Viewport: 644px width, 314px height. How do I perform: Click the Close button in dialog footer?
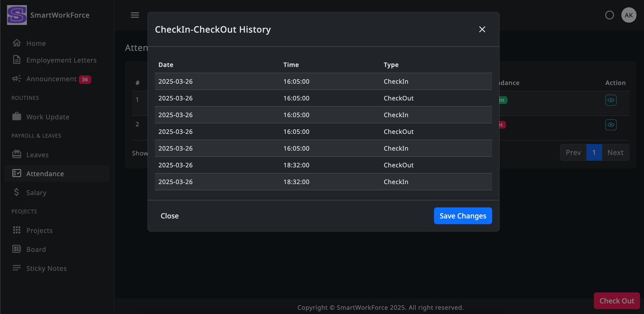(169, 216)
